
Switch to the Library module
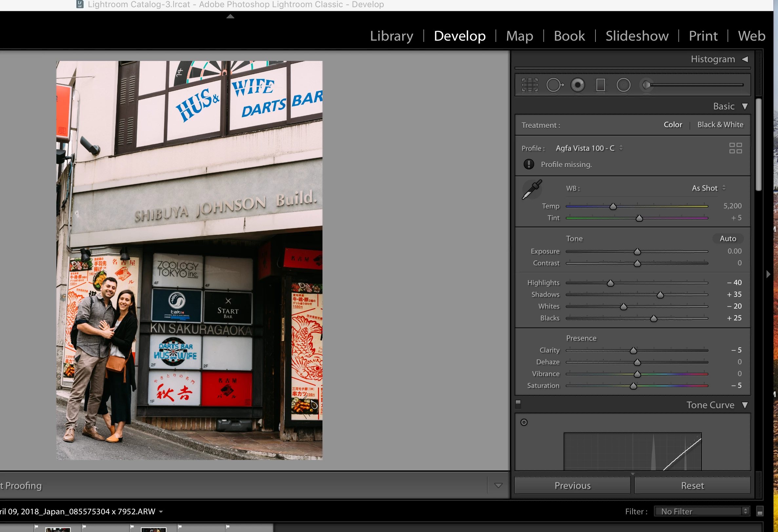[x=391, y=36]
